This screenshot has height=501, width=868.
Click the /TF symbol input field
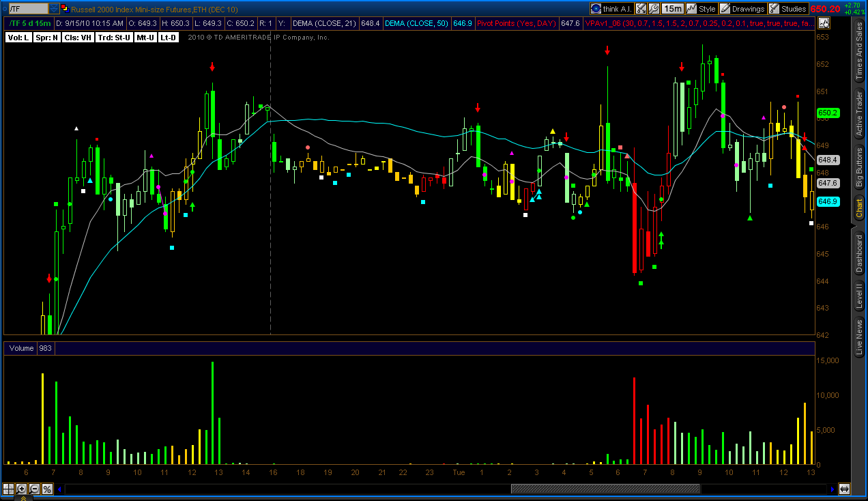tap(29, 9)
